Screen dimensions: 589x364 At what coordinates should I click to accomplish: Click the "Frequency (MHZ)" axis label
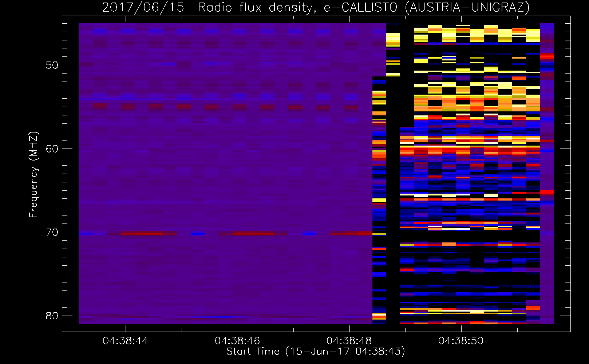point(33,175)
